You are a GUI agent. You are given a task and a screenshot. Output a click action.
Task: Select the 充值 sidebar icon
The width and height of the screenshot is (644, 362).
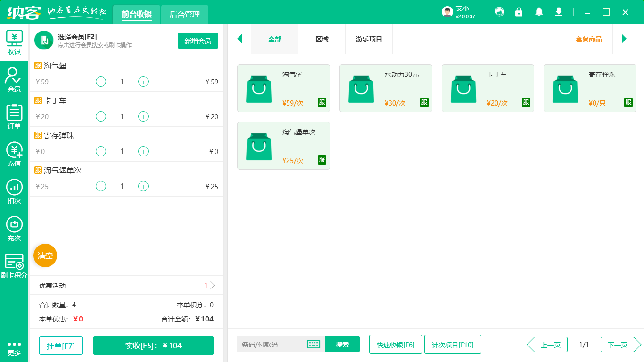click(x=14, y=153)
